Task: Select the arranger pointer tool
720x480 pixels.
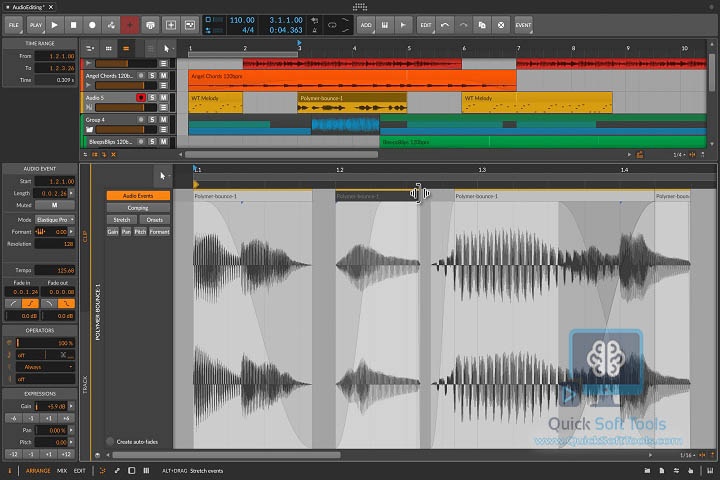Action: coord(166,48)
